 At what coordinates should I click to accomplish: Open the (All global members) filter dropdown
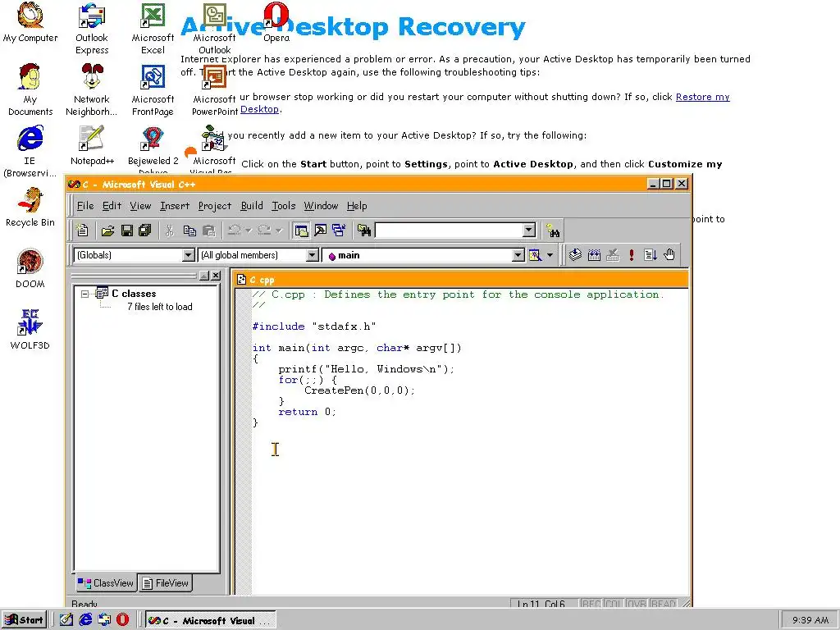coord(313,255)
